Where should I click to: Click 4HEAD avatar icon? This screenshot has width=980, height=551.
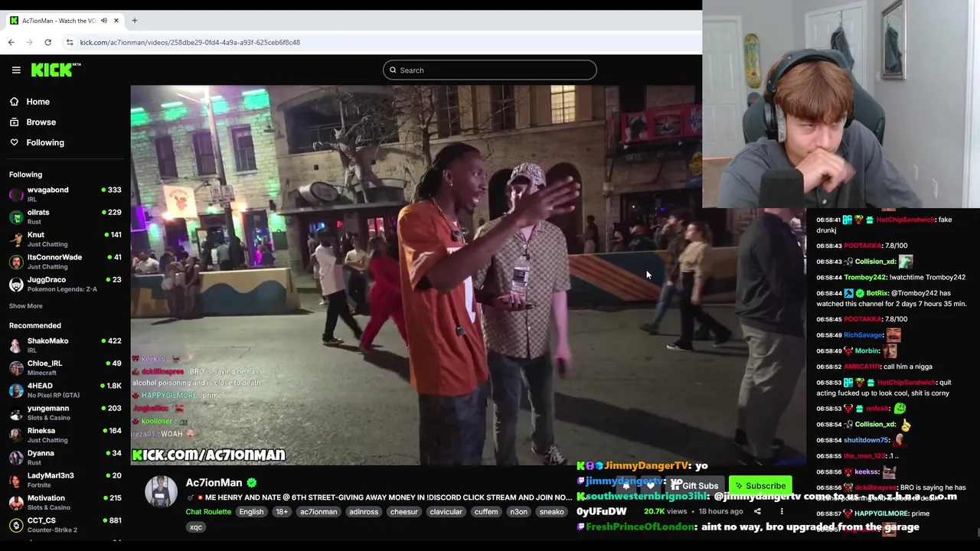16,390
